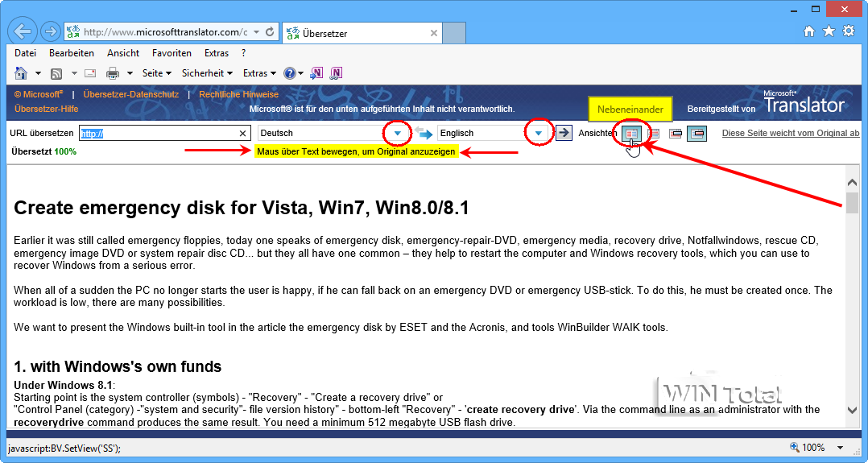The width and height of the screenshot is (868, 463).
Task: Select the side-by-side (Nebeneinander) view icon
Action: click(631, 134)
